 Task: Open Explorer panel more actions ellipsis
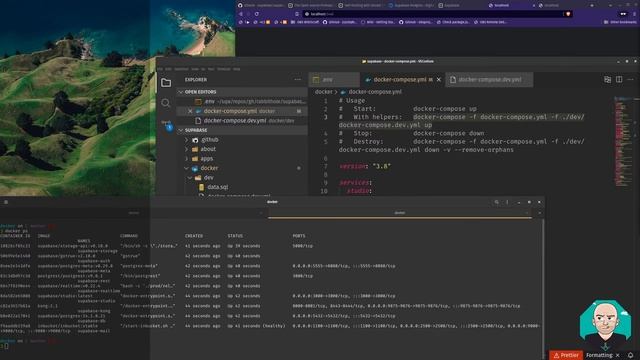pos(298,80)
